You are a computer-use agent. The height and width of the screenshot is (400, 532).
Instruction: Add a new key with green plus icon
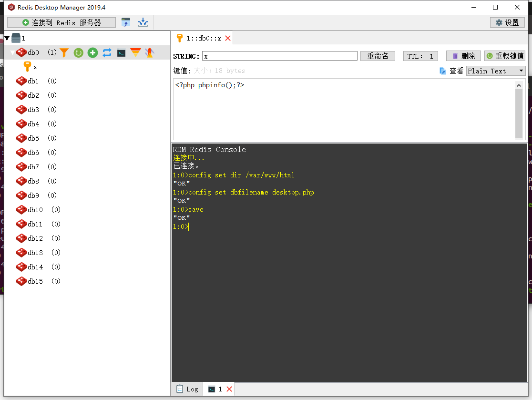pyautogui.click(x=92, y=52)
